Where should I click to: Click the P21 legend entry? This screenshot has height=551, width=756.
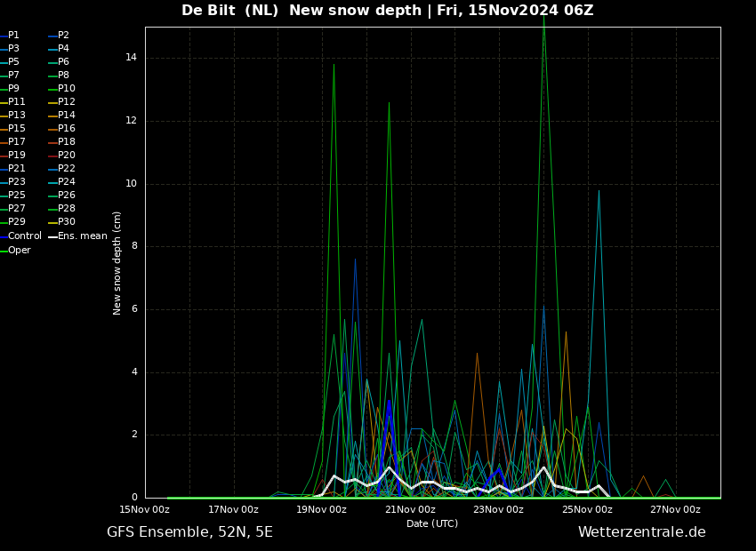[x=16, y=169]
